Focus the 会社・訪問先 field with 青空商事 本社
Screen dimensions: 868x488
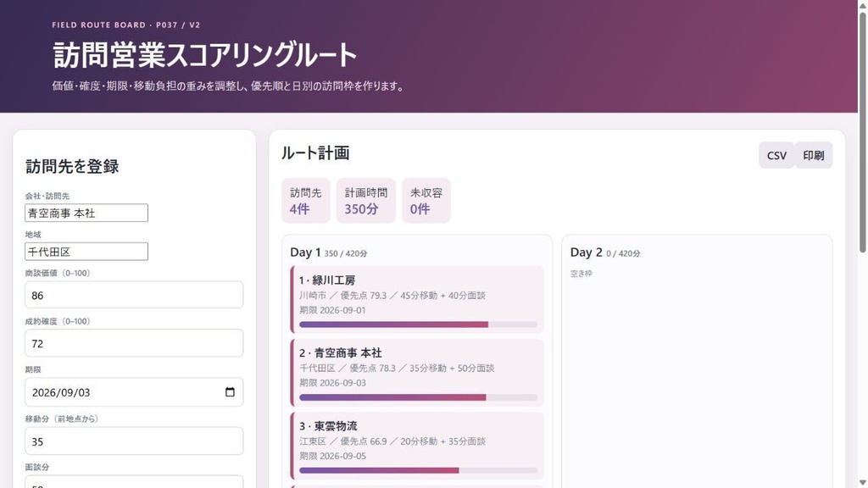click(x=86, y=213)
